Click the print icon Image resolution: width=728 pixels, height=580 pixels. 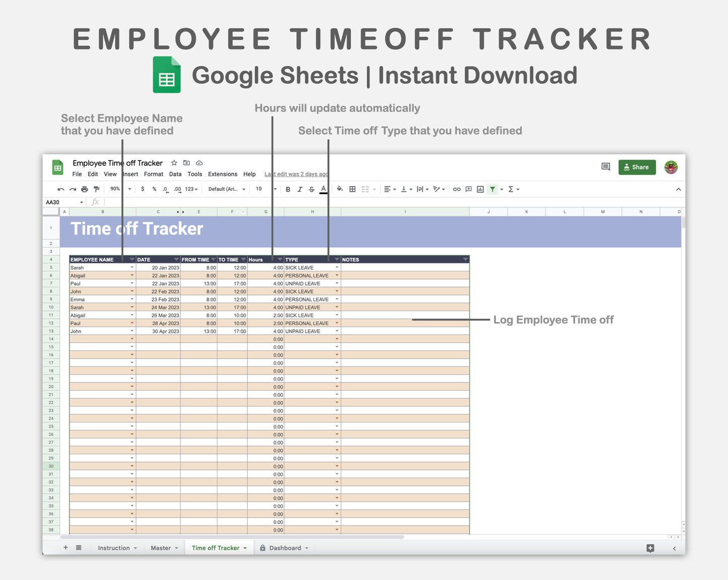click(84, 189)
